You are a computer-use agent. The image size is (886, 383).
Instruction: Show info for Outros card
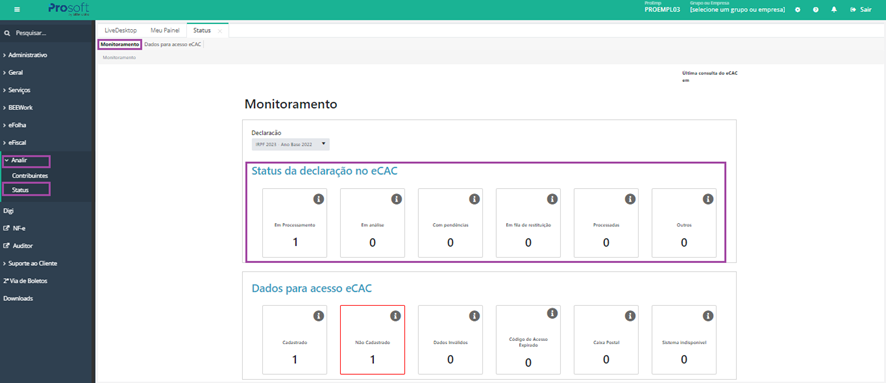click(707, 199)
